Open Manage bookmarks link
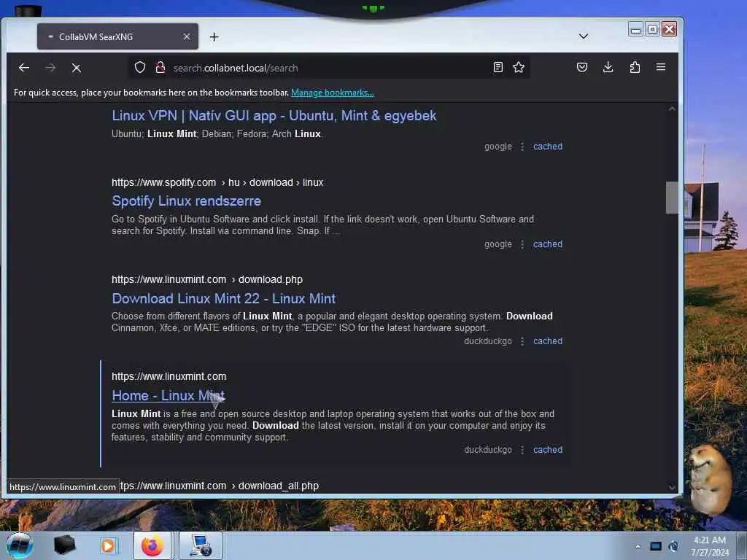This screenshot has width=747, height=560. coord(333,93)
